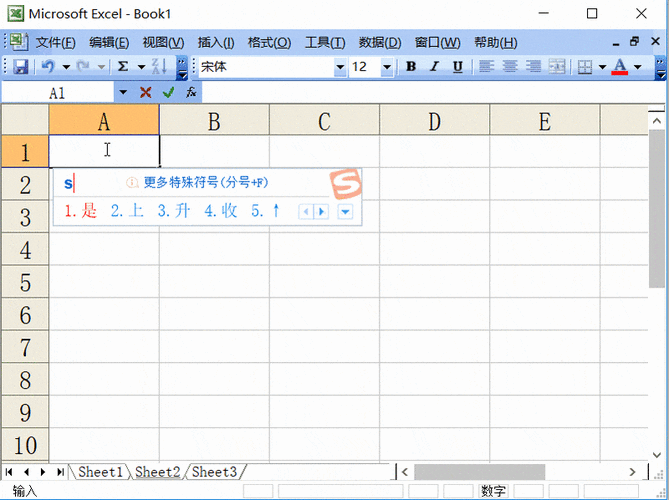Image resolution: width=669 pixels, height=500 pixels.
Task: Toggle italic formatting
Action: pos(434,67)
